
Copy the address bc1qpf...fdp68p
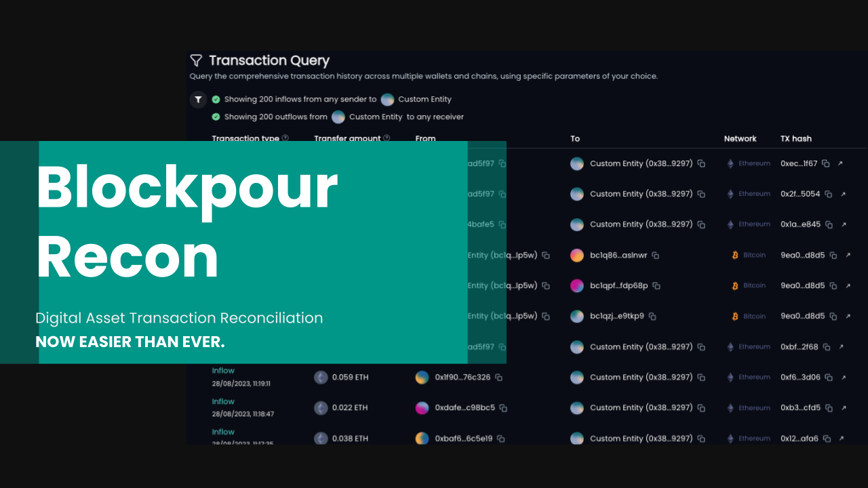click(656, 286)
